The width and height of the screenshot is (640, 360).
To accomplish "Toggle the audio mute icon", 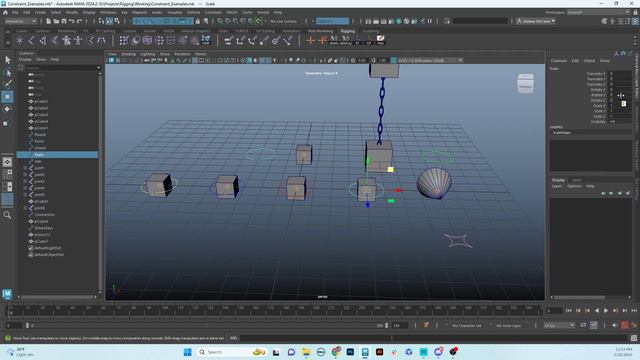I will pos(614,325).
